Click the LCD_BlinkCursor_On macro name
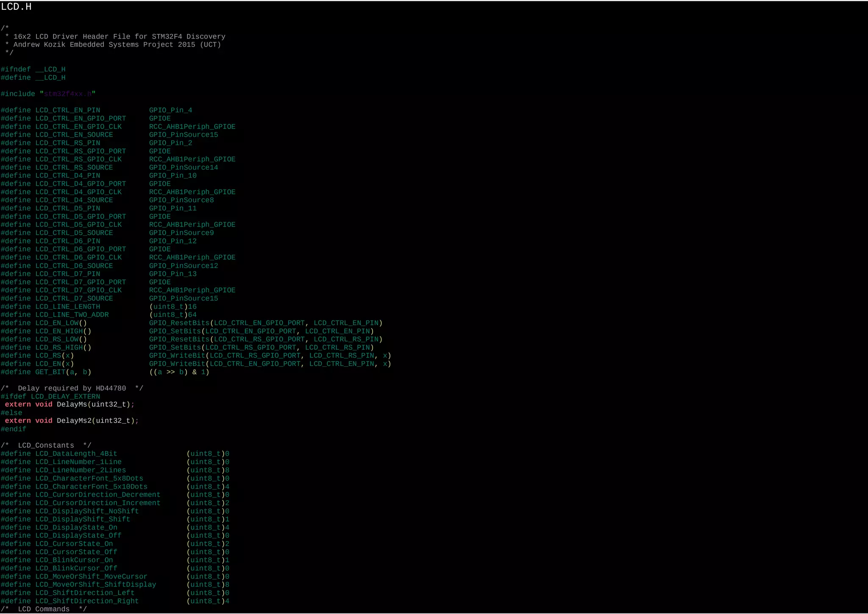Image resolution: width=868 pixels, height=614 pixels. [x=74, y=560]
